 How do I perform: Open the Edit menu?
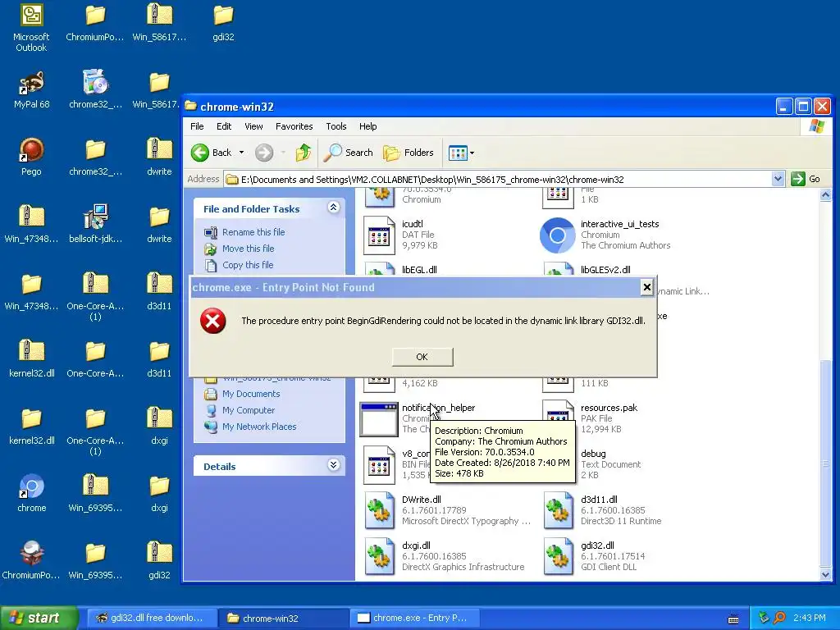(x=224, y=126)
